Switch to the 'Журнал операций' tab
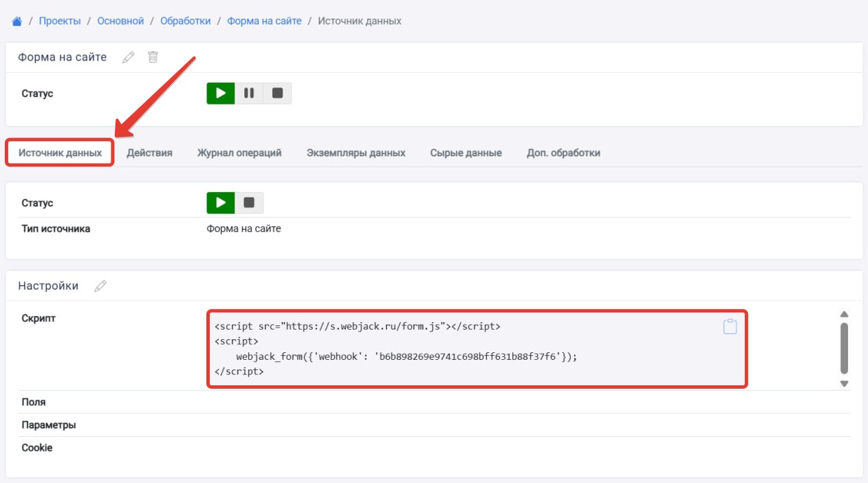This screenshot has height=483, width=868. (x=239, y=153)
